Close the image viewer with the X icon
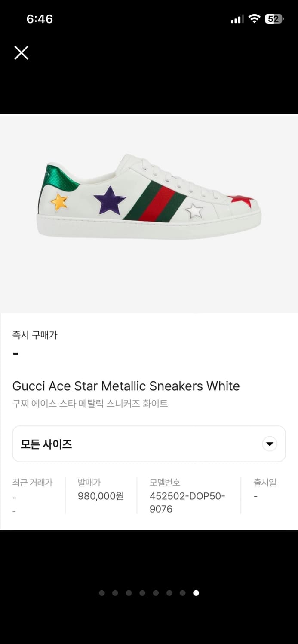Viewport: 298px width, 644px height. (21, 53)
